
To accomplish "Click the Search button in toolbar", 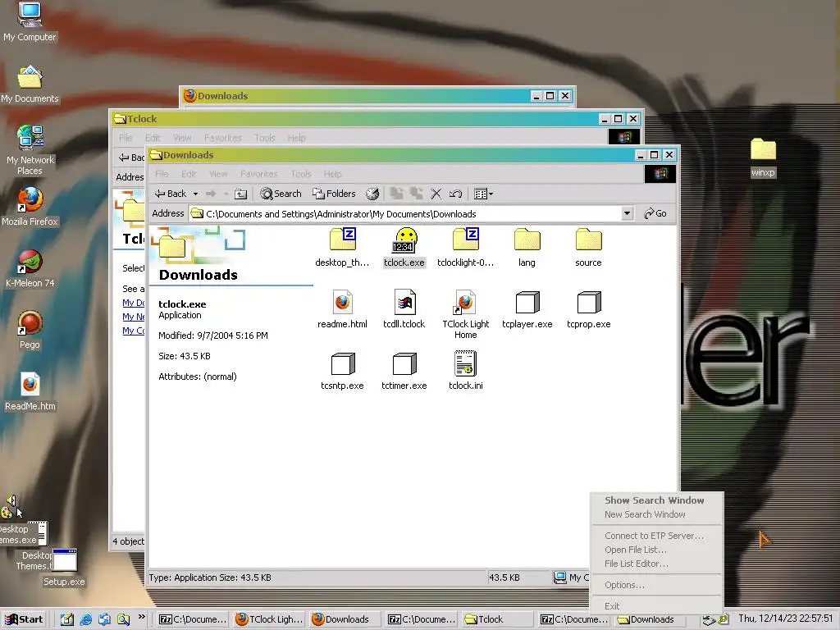I will click(281, 194).
